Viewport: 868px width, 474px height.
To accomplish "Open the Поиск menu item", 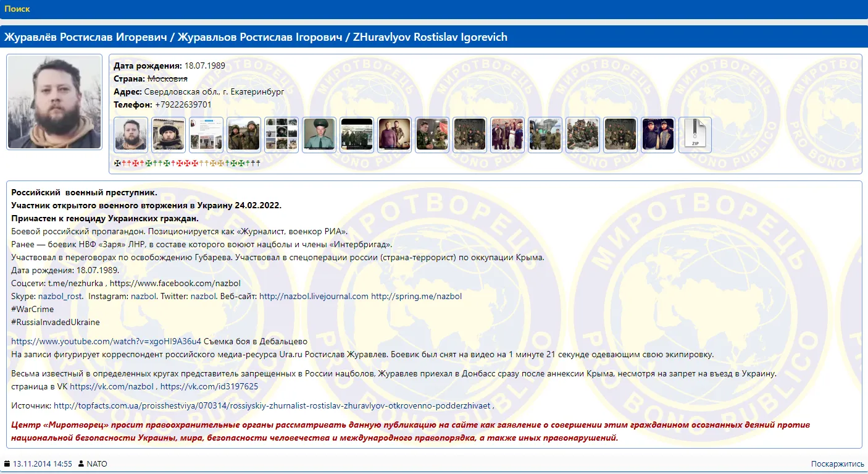I will 17,9.
